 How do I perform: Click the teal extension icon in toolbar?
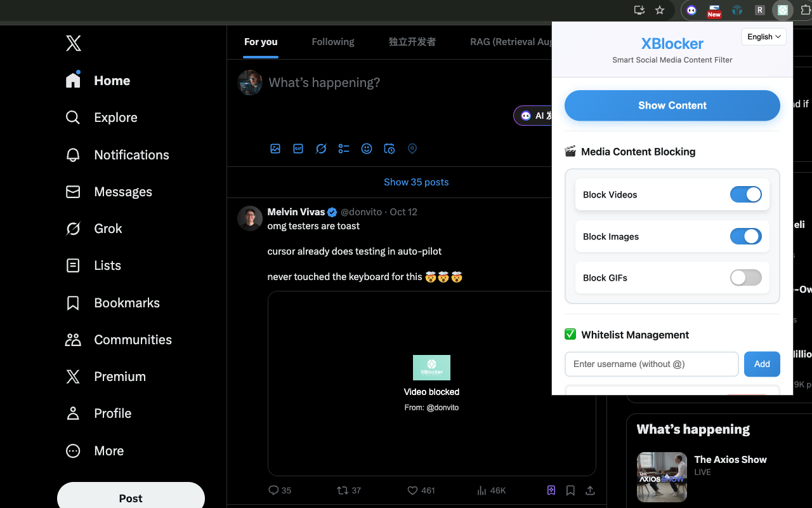point(737,10)
